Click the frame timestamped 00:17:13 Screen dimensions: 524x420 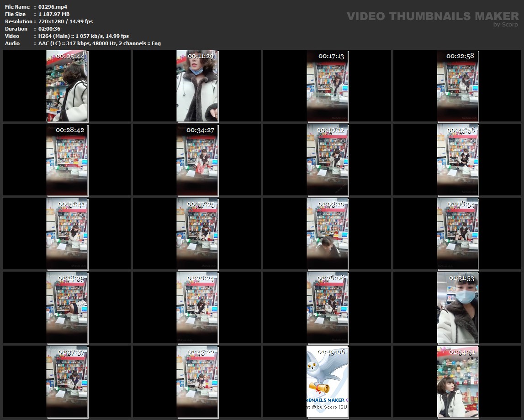[328, 86]
